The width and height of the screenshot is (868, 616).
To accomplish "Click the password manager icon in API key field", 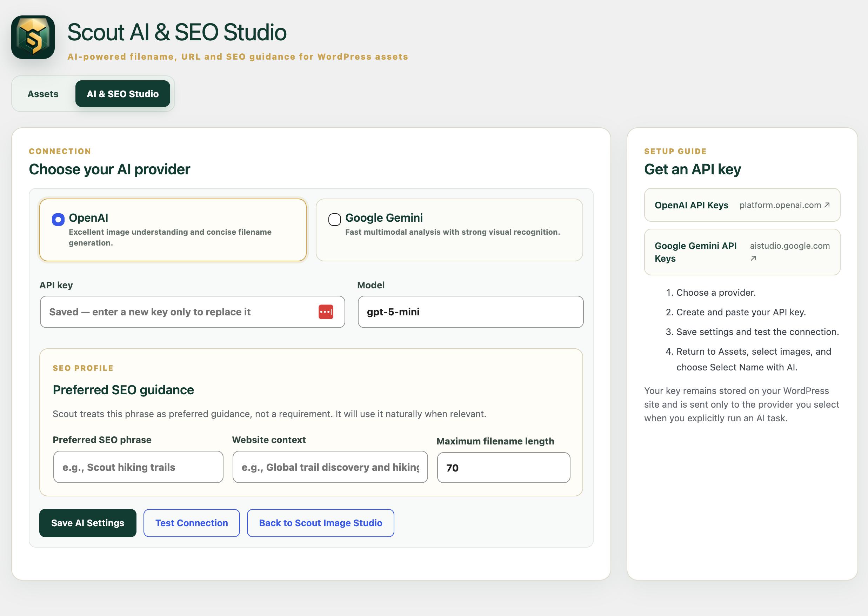I will click(x=326, y=312).
